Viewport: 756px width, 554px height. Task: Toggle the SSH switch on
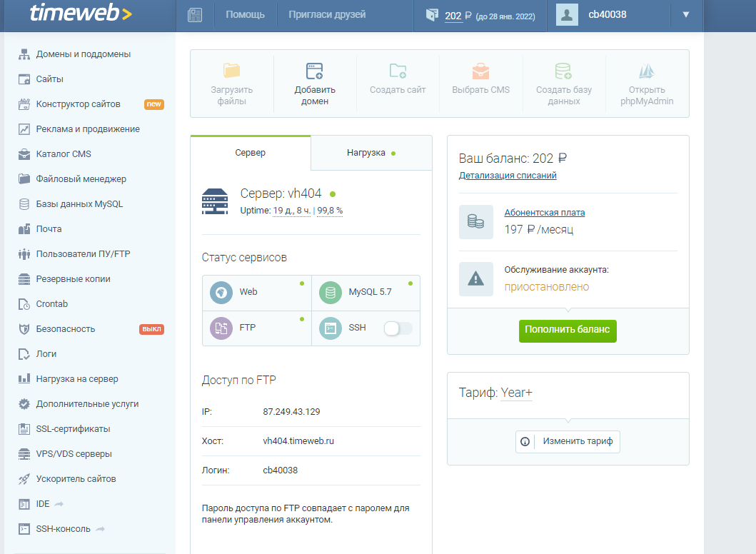click(x=398, y=328)
